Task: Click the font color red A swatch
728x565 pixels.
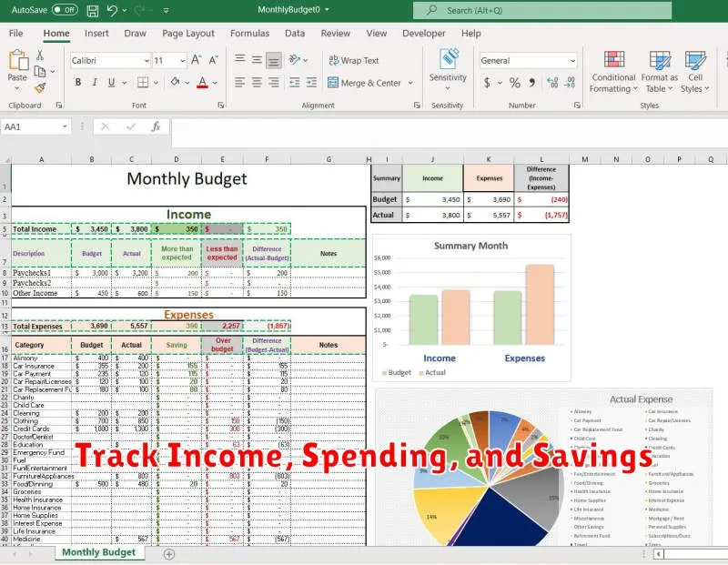Action: point(202,83)
